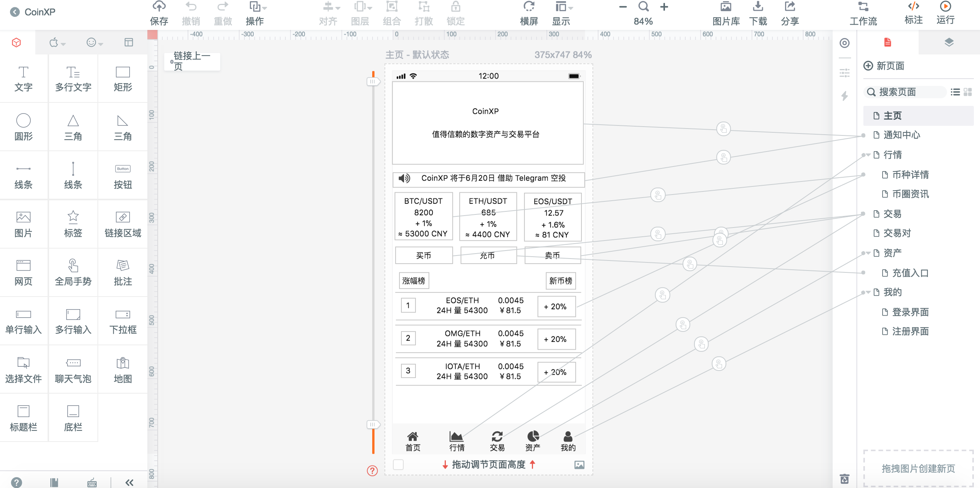The width and height of the screenshot is (980, 488).
Task: Toggle the checkbox below the phone canvas
Action: pyautogui.click(x=398, y=465)
